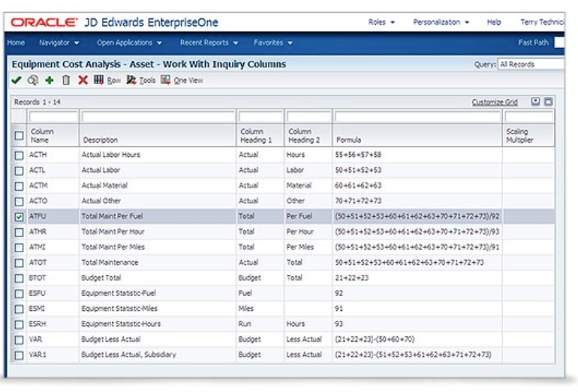Open the Personalization dropdown
The height and width of the screenshot is (392, 578).
coord(441,22)
